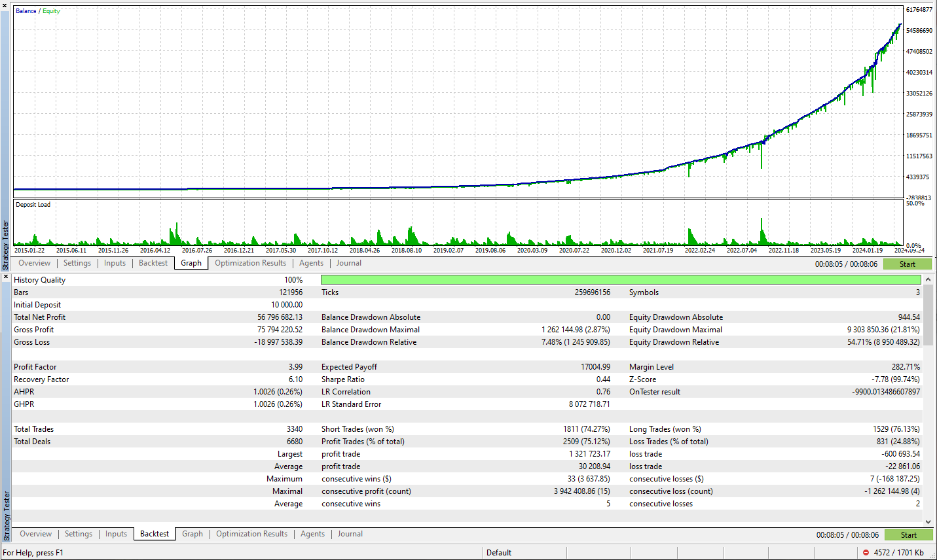This screenshot has width=937, height=560.
Task: Click Gross Loss value -18 997 538.39
Action: 278,342
